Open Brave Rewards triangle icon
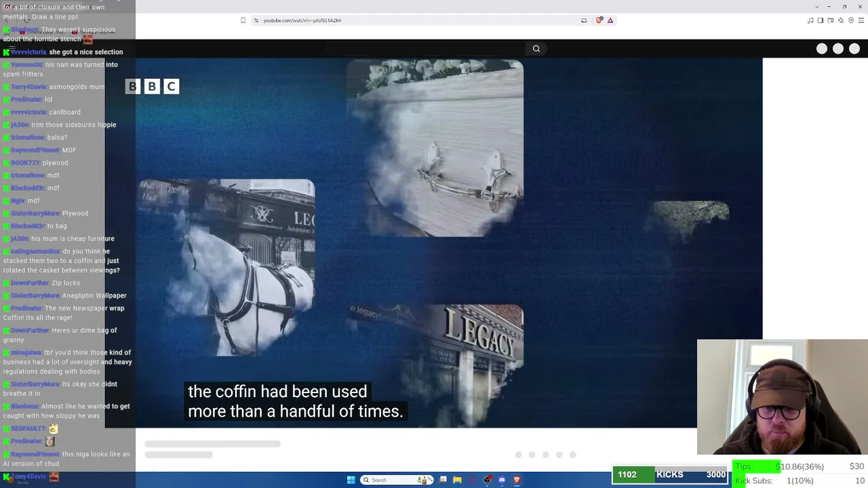This screenshot has width=868, height=488. [x=610, y=20]
